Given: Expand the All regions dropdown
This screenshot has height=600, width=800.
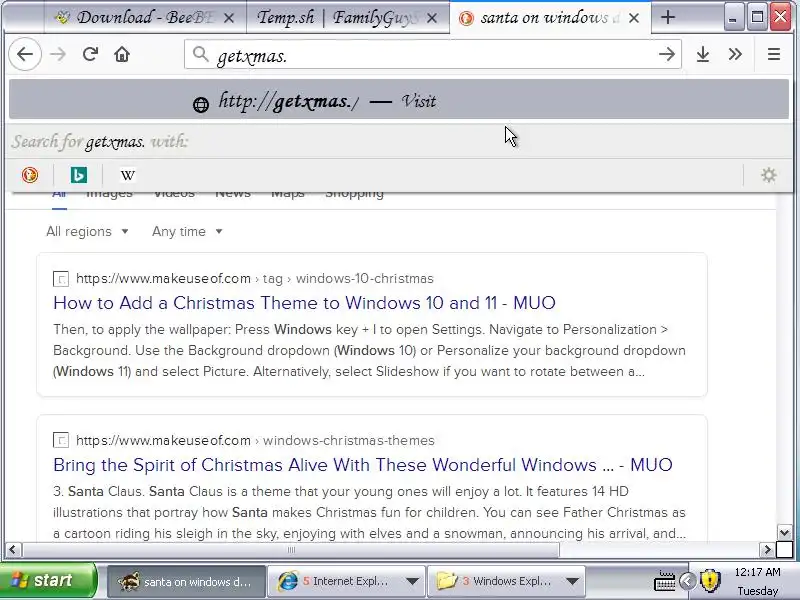Looking at the screenshot, I should coord(87,231).
